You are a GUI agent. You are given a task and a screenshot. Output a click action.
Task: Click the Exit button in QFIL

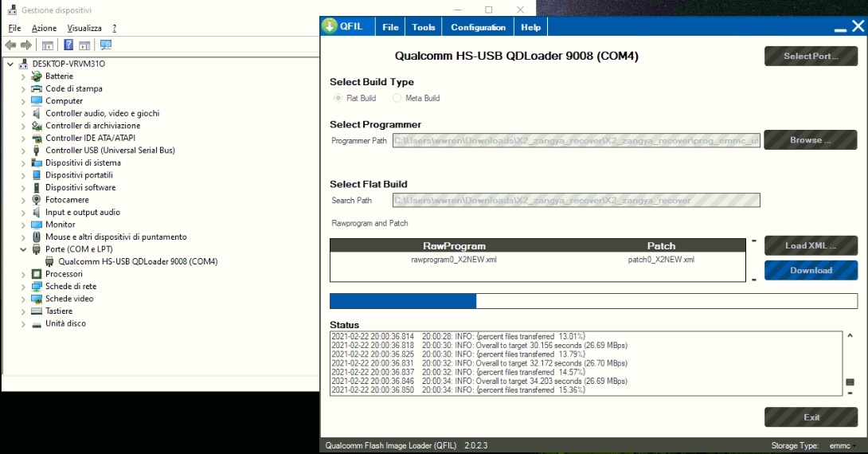pyautogui.click(x=811, y=417)
